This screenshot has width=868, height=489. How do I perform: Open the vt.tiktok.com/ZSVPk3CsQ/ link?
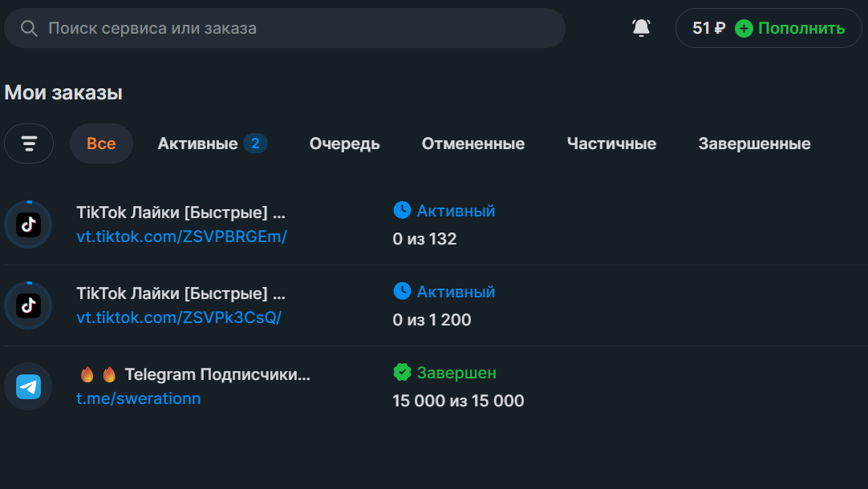179,317
